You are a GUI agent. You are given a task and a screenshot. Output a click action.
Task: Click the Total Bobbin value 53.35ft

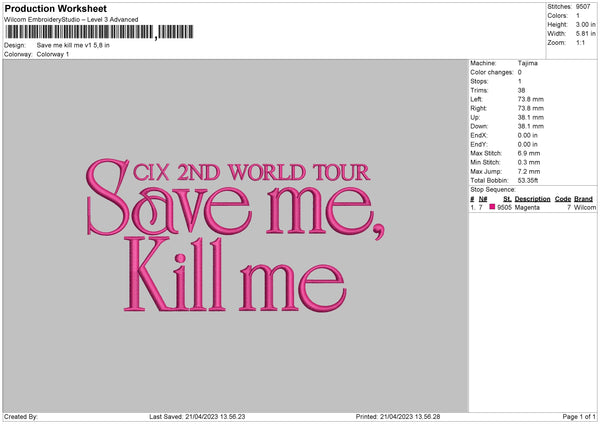(x=528, y=181)
